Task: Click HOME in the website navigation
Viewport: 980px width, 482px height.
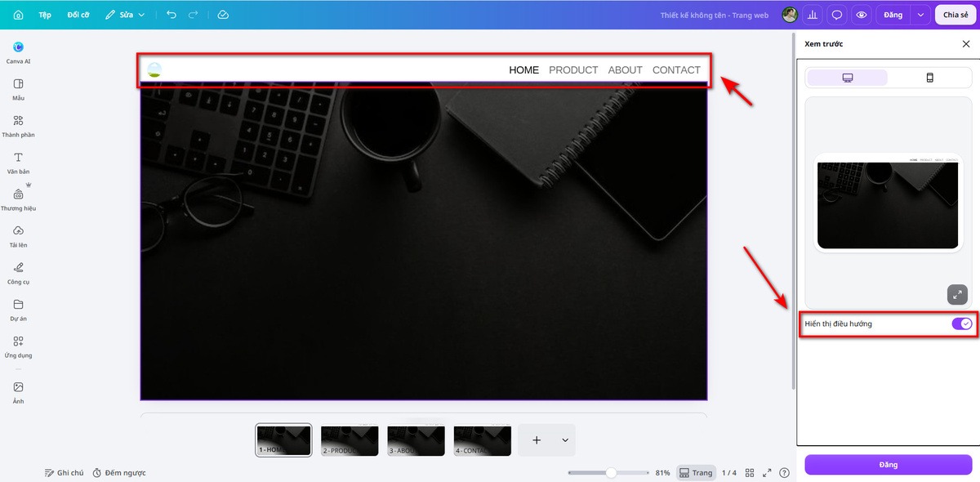Action: [524, 70]
